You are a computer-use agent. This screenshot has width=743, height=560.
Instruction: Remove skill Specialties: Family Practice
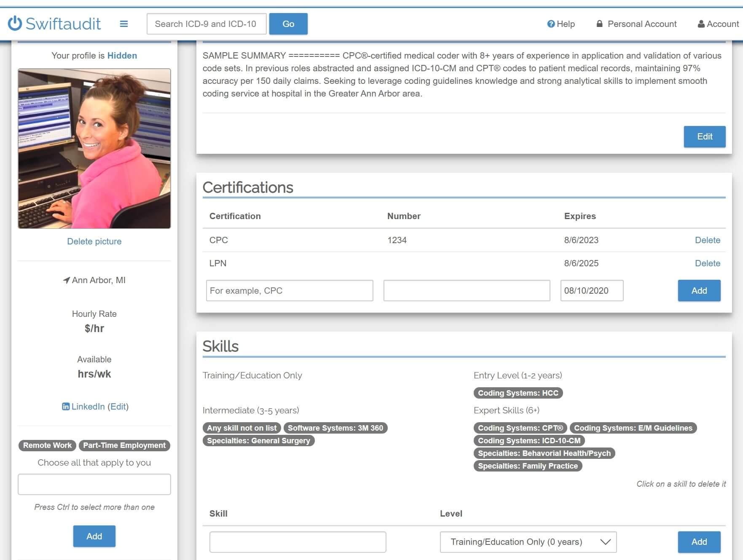coord(528,466)
